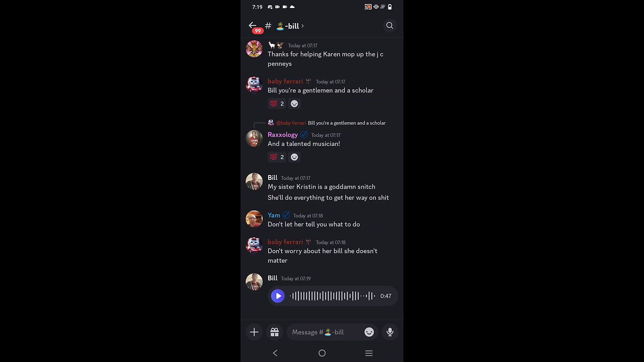Screen dimensions: 644x362
Task: Open Bill's avatar beside the snitch message
Action: click(254, 182)
